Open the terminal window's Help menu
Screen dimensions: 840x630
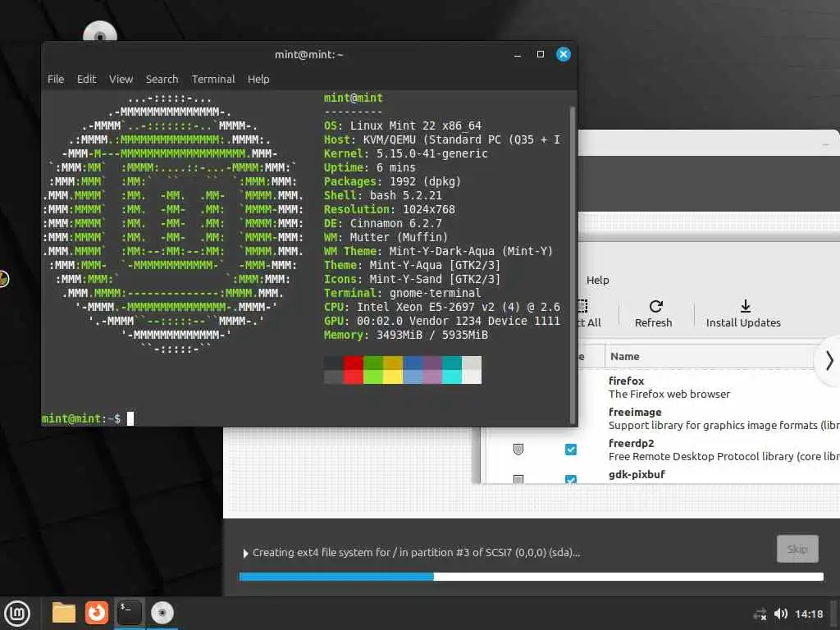(258, 80)
